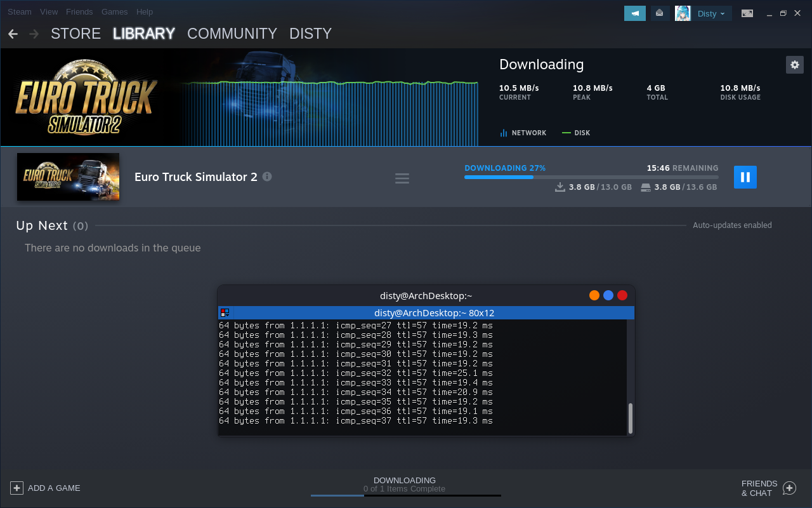Image resolution: width=812 pixels, height=508 pixels.
Task: Open the download item options menu icon
Action: (402, 178)
